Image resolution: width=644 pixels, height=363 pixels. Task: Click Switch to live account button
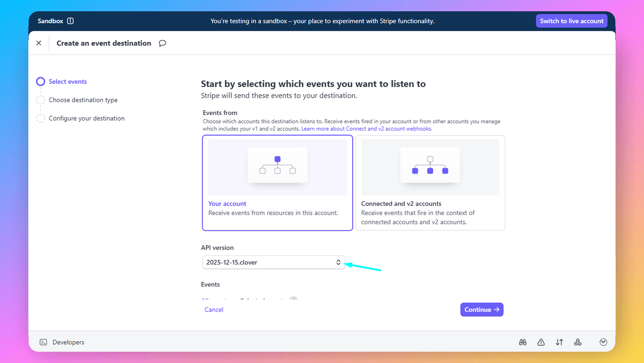tap(571, 21)
